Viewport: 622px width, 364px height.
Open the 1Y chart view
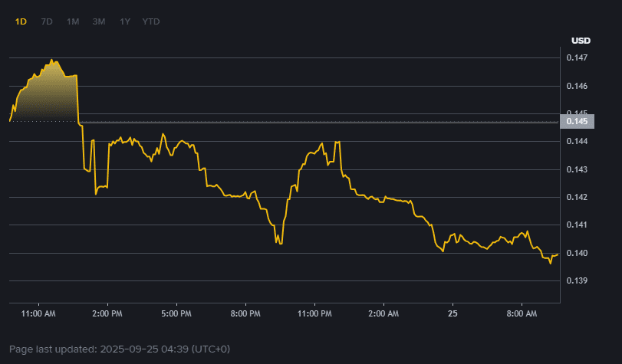pyautogui.click(x=125, y=21)
